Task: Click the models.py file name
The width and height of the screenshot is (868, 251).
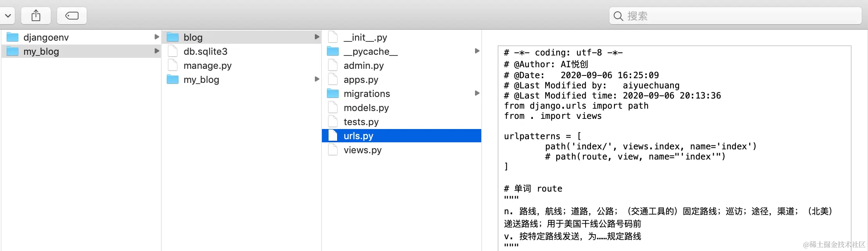Action: [366, 108]
